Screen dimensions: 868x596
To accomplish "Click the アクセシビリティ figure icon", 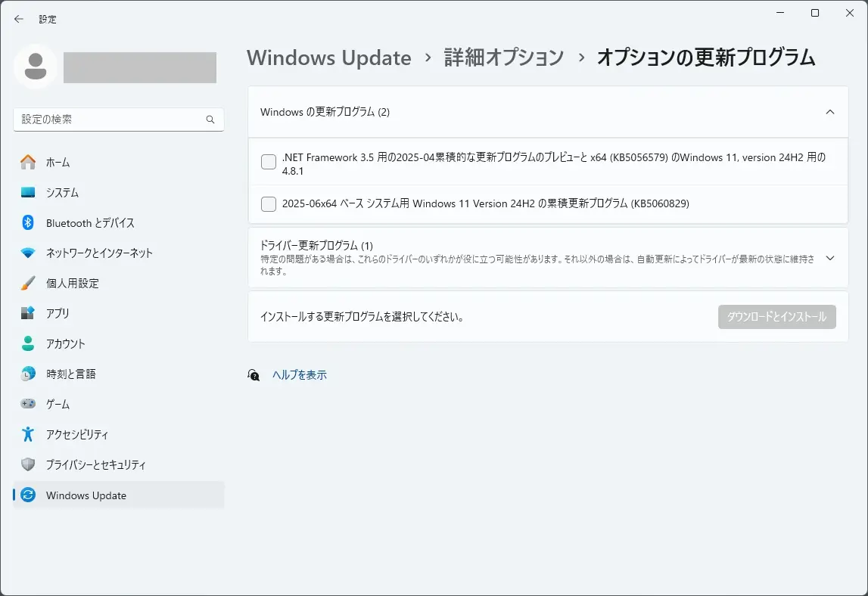I will [28, 434].
